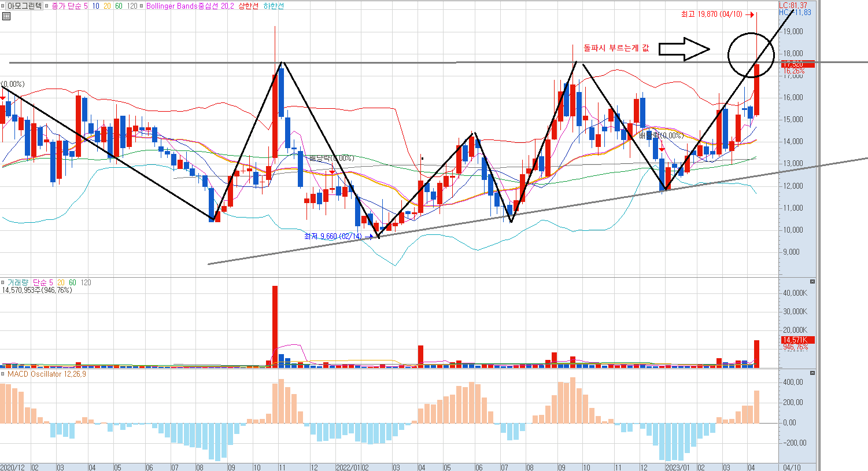The image size is (868, 471).
Task: Click the 400.00 MACD axis label
Action: (x=793, y=382)
